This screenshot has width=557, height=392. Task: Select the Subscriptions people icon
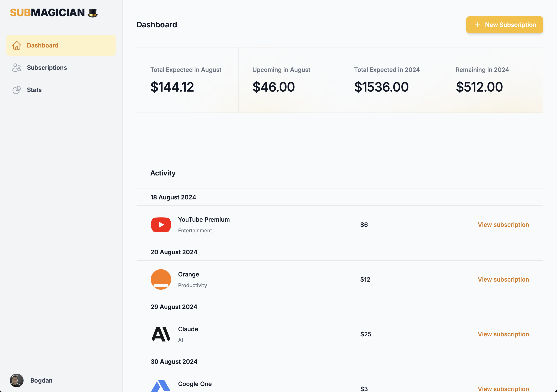click(x=16, y=68)
